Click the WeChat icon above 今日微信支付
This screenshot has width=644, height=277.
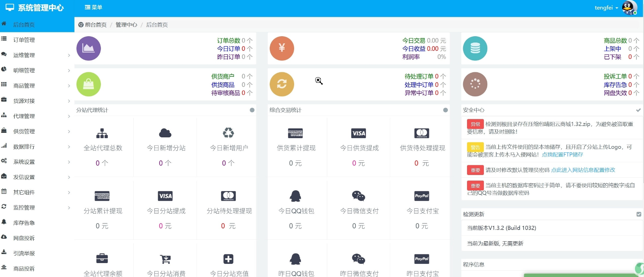tap(359, 196)
